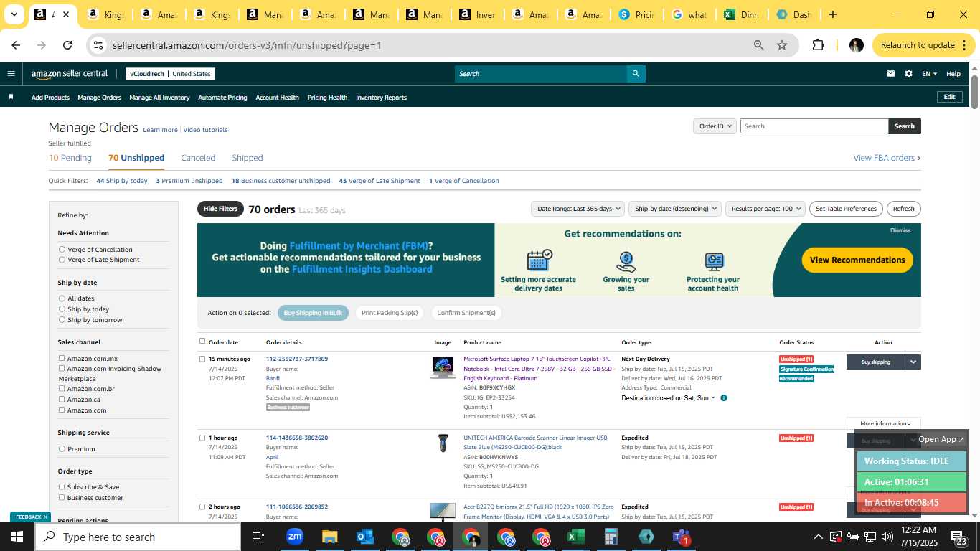This screenshot has height=551, width=980.
Task: Open the Seller Central hamburger menu
Action: click(11, 73)
